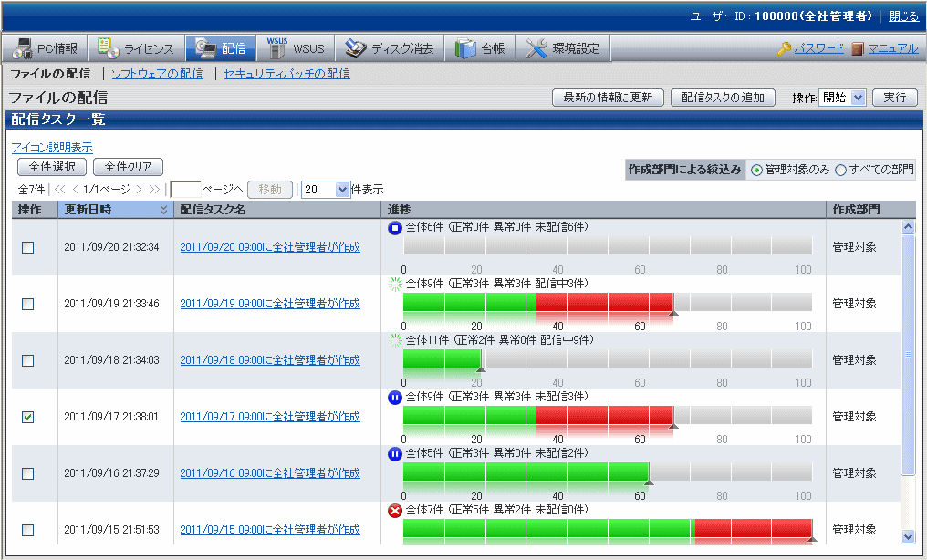Screen dimensions: 927x560
Task: Open the 操作 開始 dropdown
Action: [842, 98]
